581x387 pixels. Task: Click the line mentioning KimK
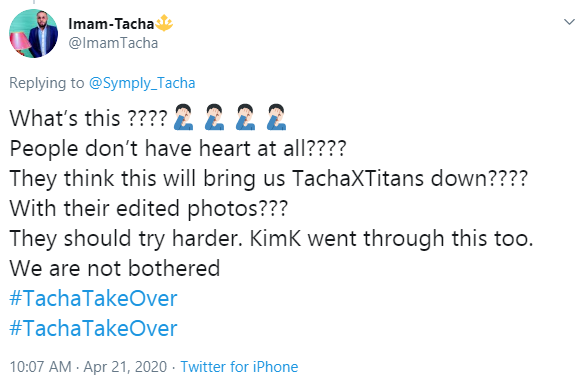(271, 238)
